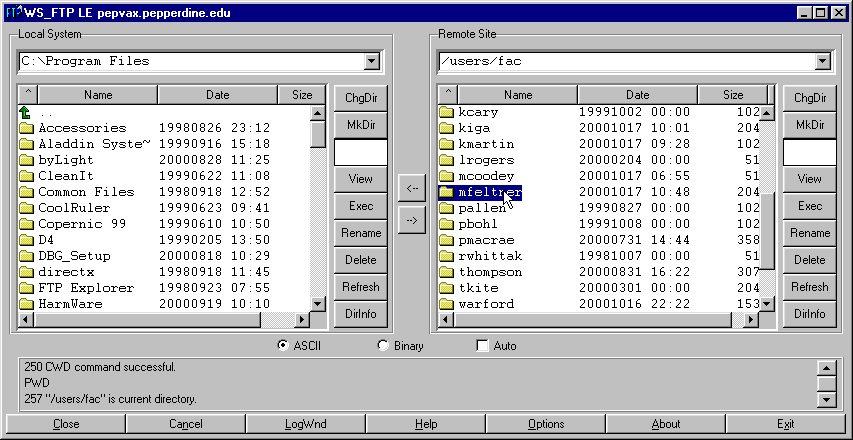The width and height of the screenshot is (853, 440).
Task: Sort remote list by Name column
Action: click(518, 95)
